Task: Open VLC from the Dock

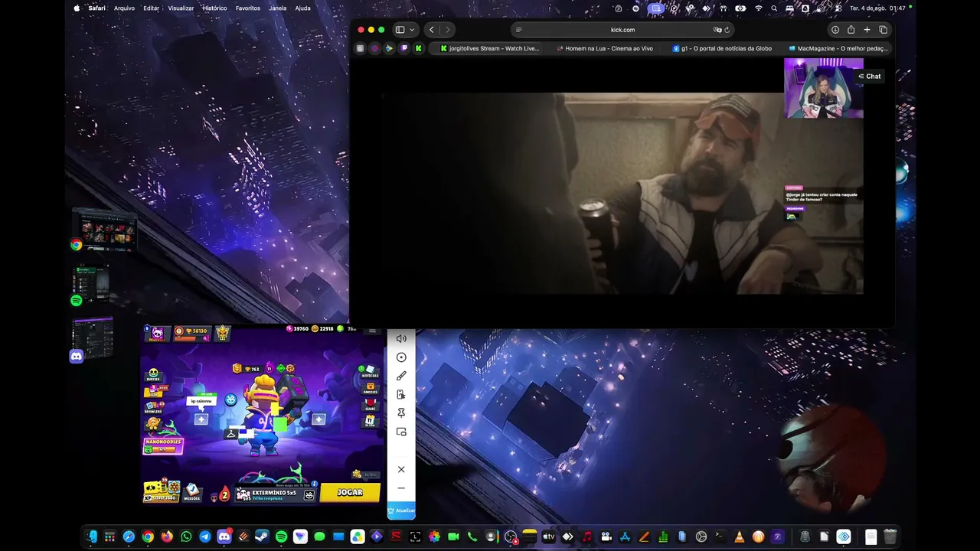Action: pyautogui.click(x=739, y=537)
